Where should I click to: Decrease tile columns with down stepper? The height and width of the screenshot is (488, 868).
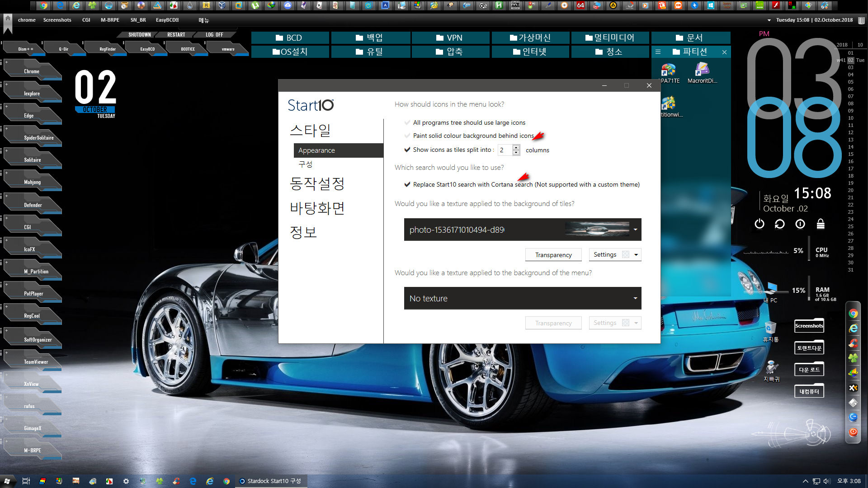click(516, 153)
